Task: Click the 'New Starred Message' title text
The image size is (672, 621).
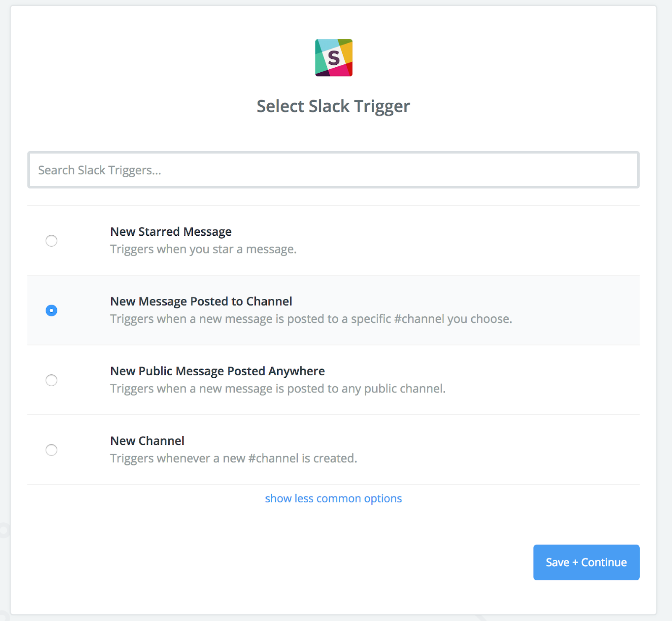Action: point(171,232)
